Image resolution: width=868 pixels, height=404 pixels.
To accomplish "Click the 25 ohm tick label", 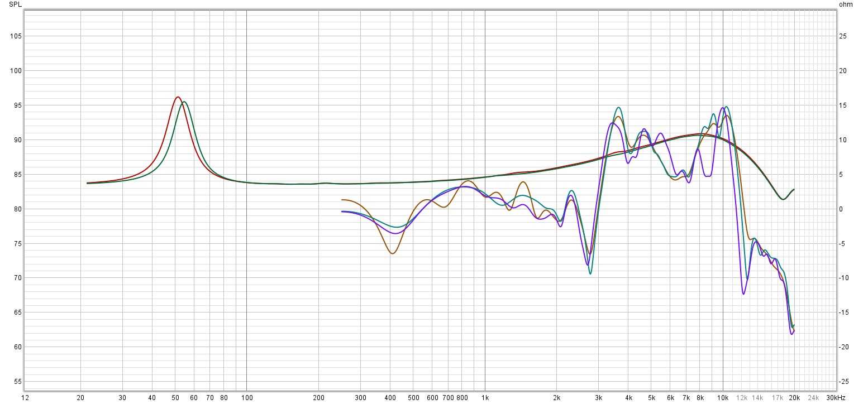I will (x=843, y=36).
